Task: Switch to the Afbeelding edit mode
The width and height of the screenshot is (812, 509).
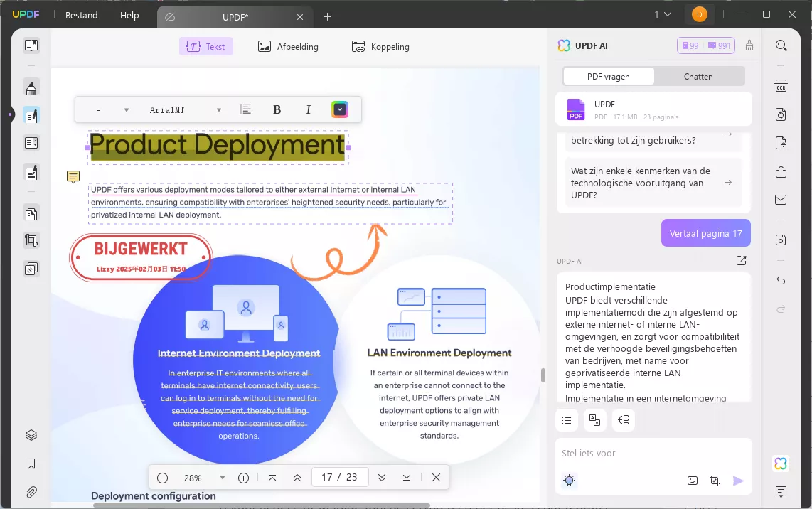Action: pos(288,47)
